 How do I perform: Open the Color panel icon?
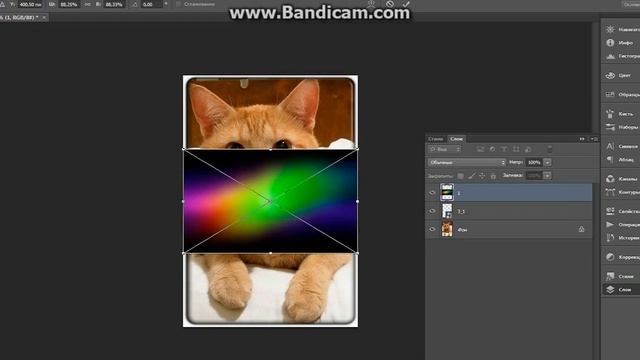tap(610, 75)
